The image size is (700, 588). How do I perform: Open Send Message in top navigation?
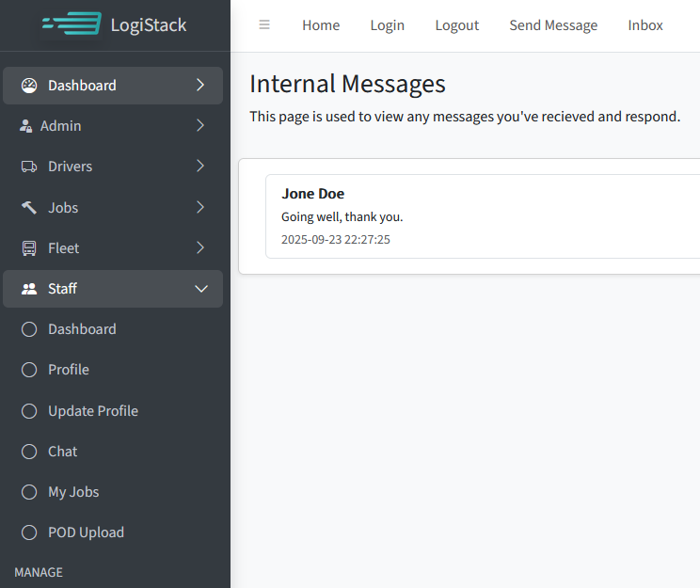pos(553,25)
